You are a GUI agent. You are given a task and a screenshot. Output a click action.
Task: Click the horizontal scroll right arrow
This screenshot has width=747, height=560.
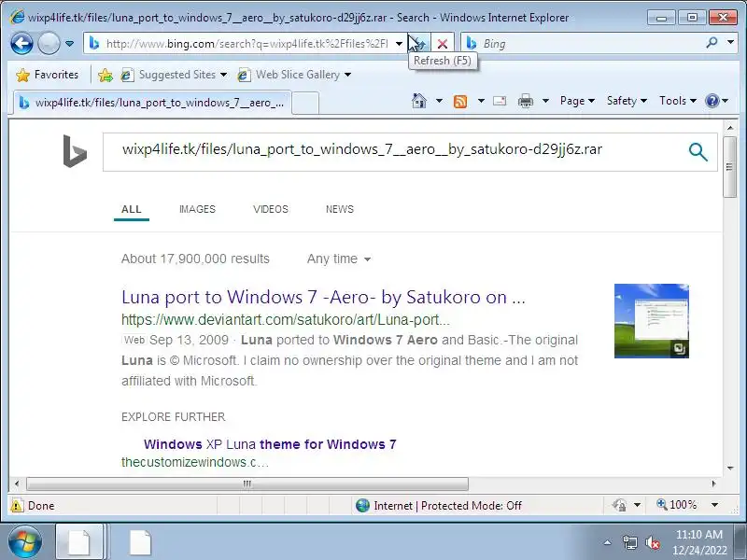[713, 483]
